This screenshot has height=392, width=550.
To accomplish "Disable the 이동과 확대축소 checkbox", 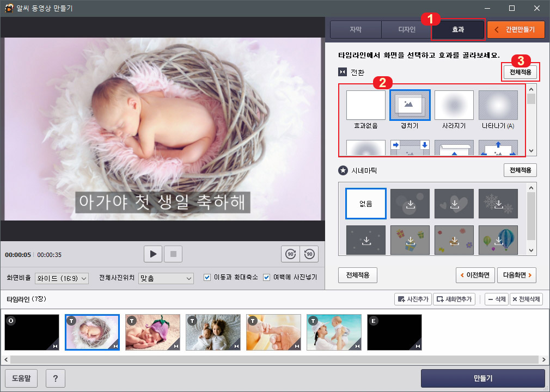I will 207,277.
